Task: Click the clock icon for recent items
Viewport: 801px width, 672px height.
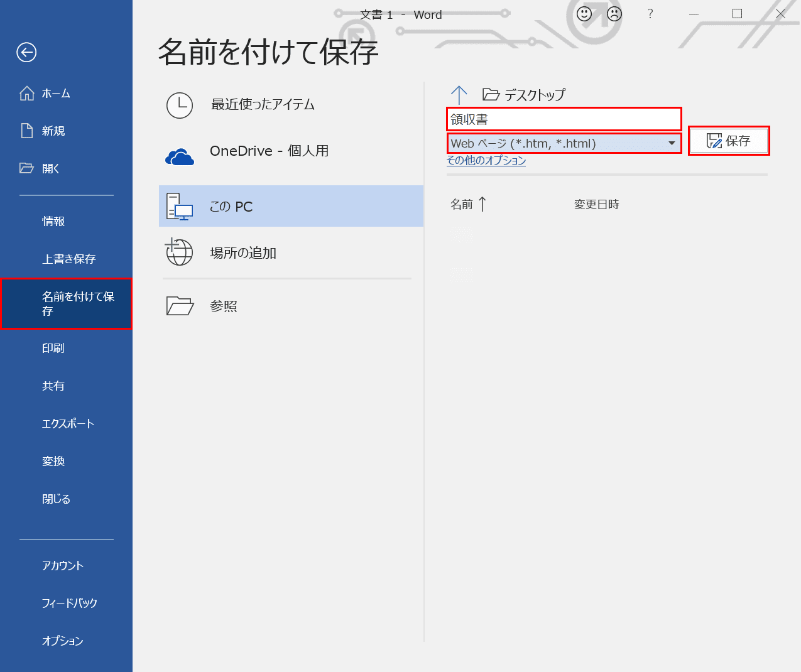Action: point(180,106)
